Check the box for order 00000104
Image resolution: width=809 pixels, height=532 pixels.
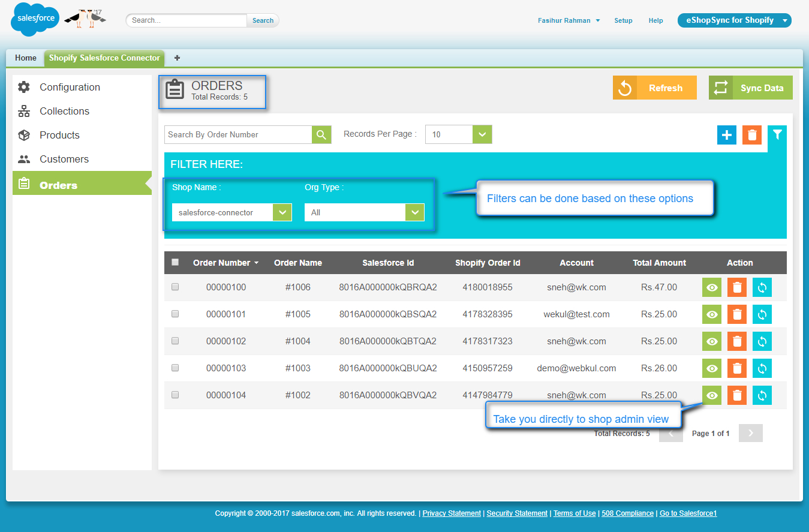[x=175, y=395]
